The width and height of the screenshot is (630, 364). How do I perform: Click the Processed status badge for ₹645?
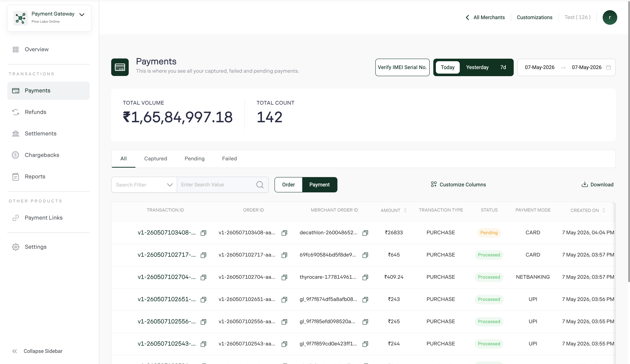pyautogui.click(x=489, y=255)
